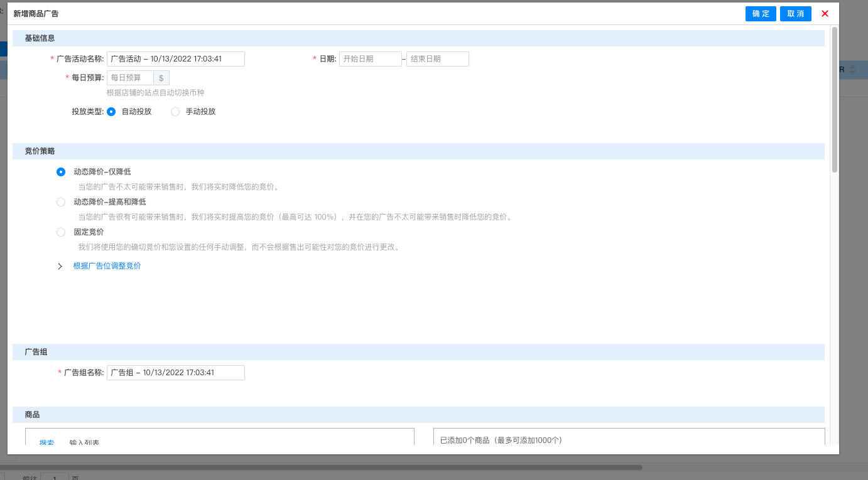The image size is (868, 480).
Task: Click the 每日预算 budget input
Action: [130, 78]
